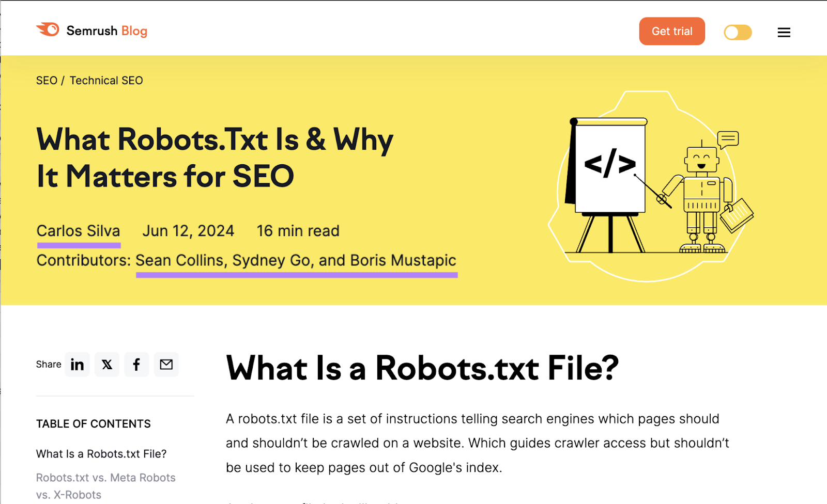827x504 pixels.
Task: Open the SEO breadcrumb category
Action: click(47, 80)
